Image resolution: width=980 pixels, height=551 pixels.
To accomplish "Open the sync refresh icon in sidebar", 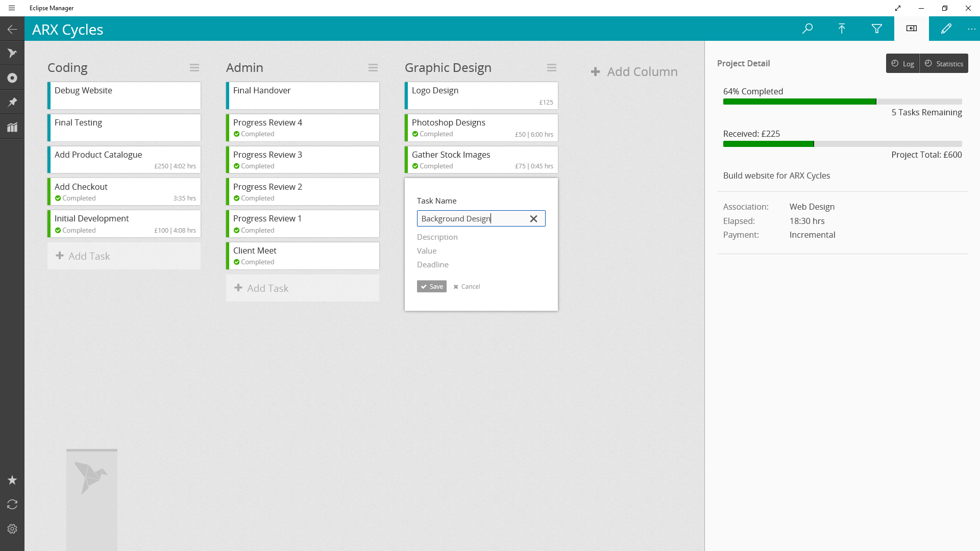I will pyautogui.click(x=12, y=505).
